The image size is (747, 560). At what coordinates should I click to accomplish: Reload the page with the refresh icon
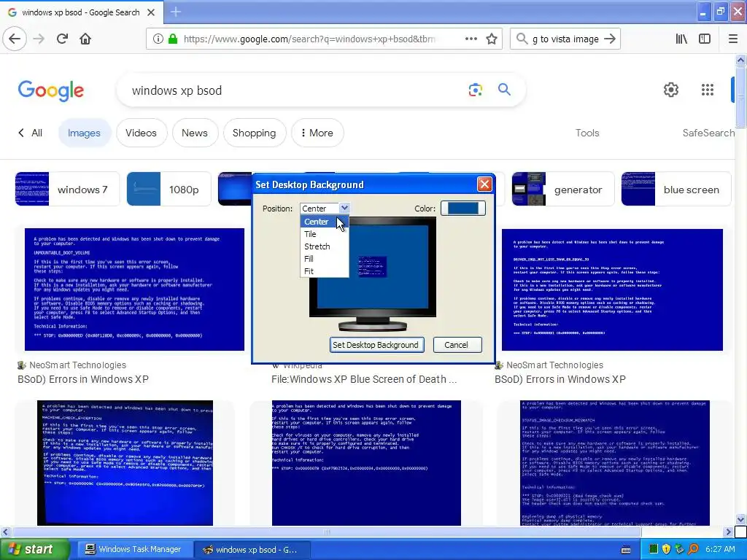pyautogui.click(x=63, y=39)
